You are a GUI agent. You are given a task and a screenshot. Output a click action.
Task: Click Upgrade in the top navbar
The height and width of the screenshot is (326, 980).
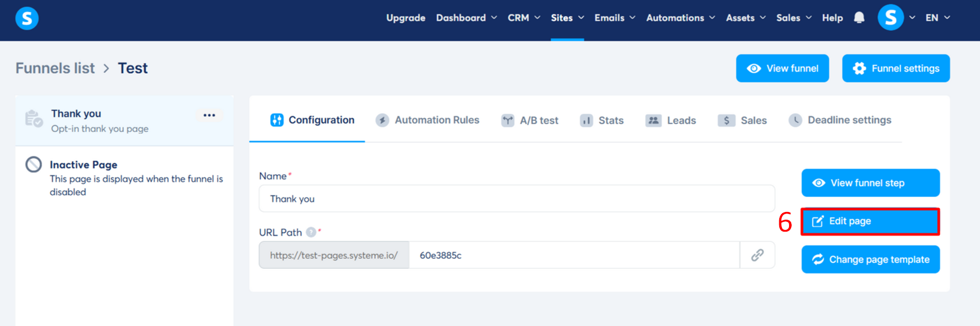pos(406,18)
